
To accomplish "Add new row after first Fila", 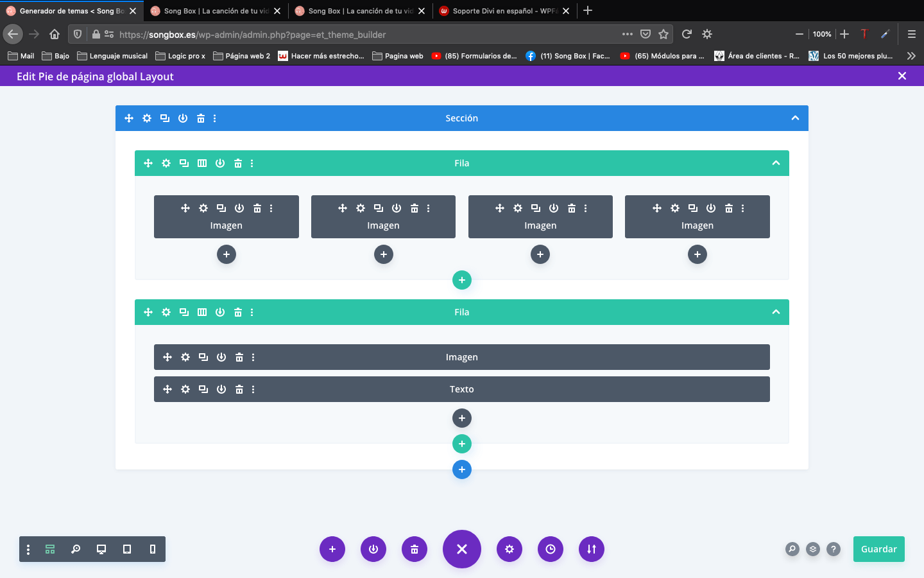I will pyautogui.click(x=462, y=280).
